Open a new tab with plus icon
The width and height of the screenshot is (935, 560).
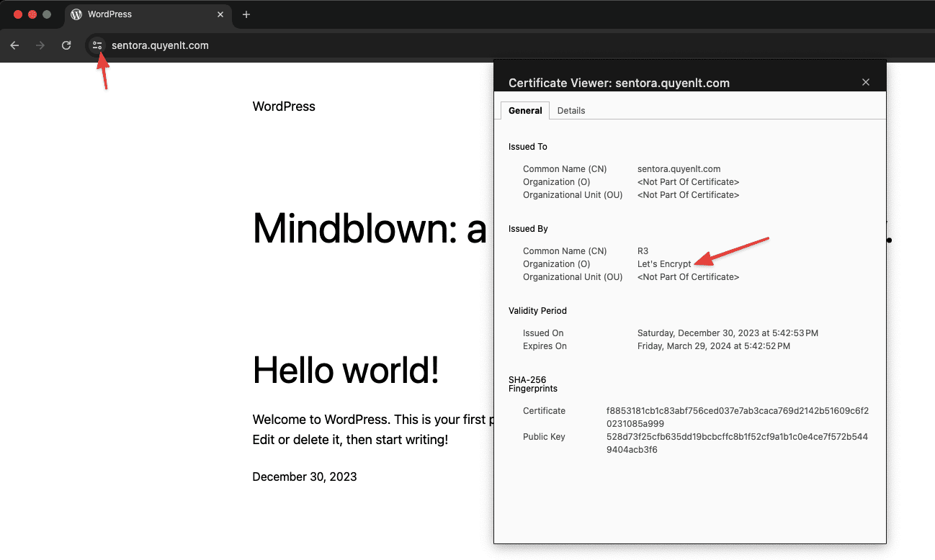(246, 14)
